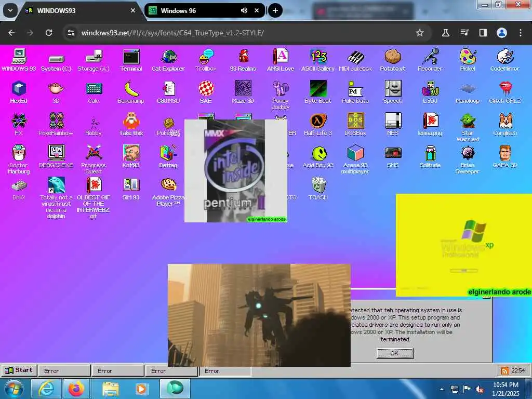Launch Poney Jockey icon
Viewport: 532px width, 399px height.
(281, 95)
